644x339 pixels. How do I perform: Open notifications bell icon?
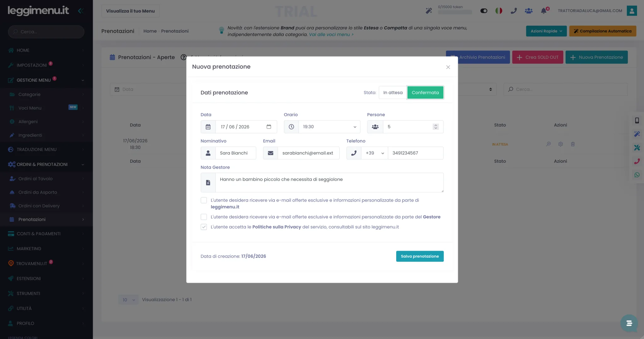[544, 11]
